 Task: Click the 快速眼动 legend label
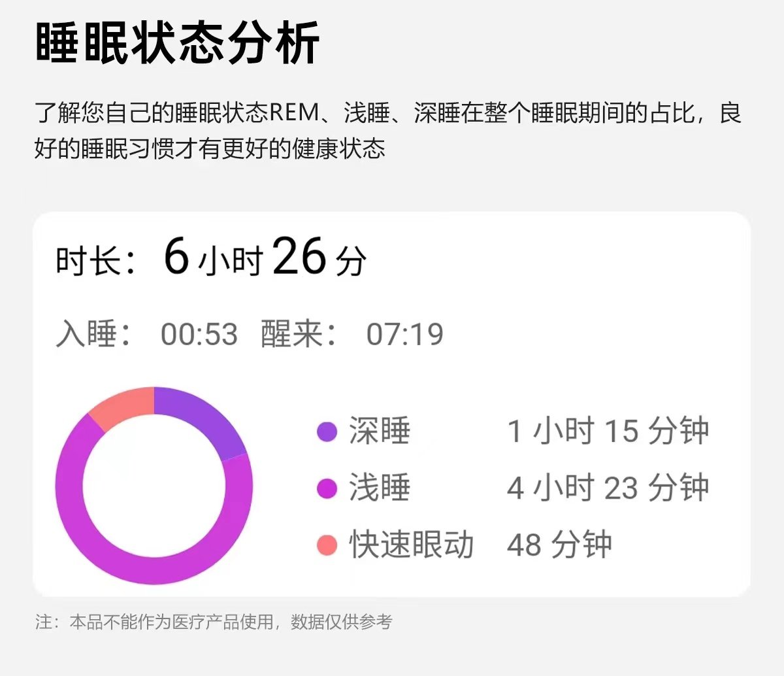(x=412, y=545)
